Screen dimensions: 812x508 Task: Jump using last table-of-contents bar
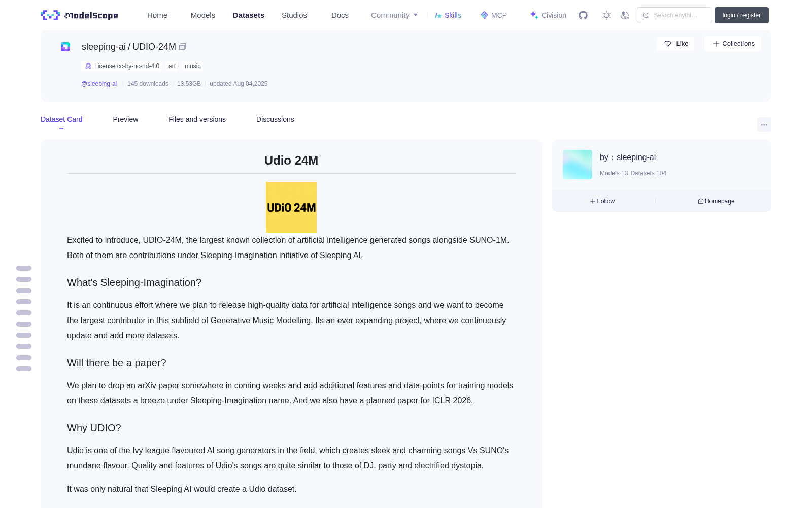pyautogui.click(x=24, y=369)
